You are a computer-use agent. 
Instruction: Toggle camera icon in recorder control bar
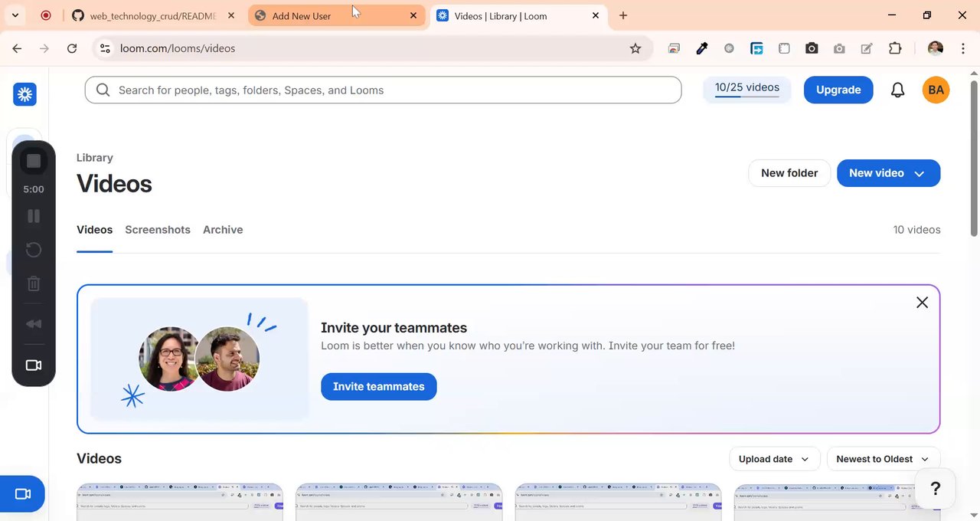coord(34,365)
